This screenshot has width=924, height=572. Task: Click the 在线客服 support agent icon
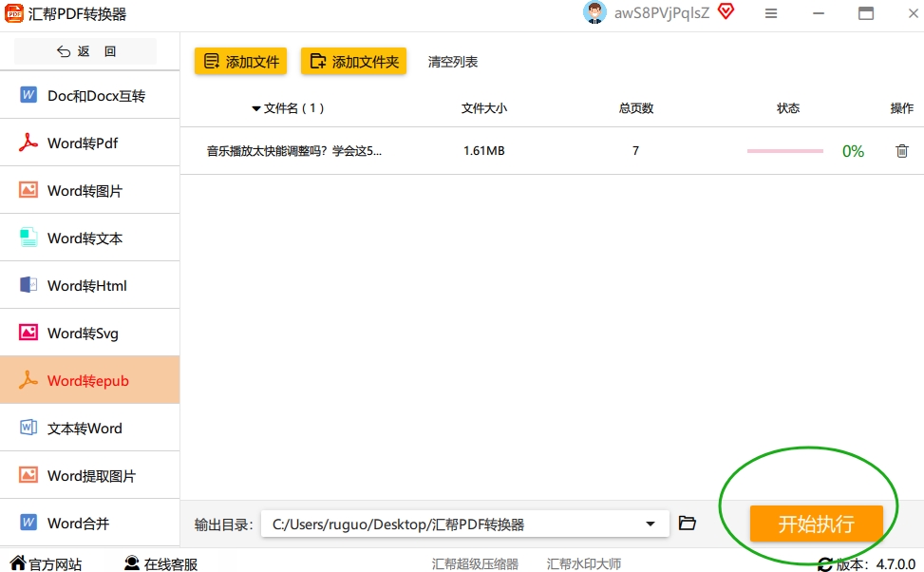click(132, 563)
